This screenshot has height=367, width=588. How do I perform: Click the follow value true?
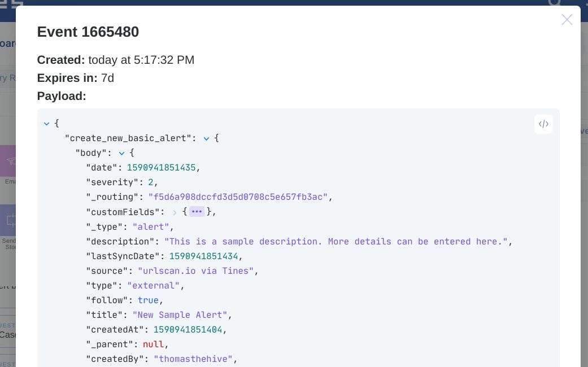148,300
